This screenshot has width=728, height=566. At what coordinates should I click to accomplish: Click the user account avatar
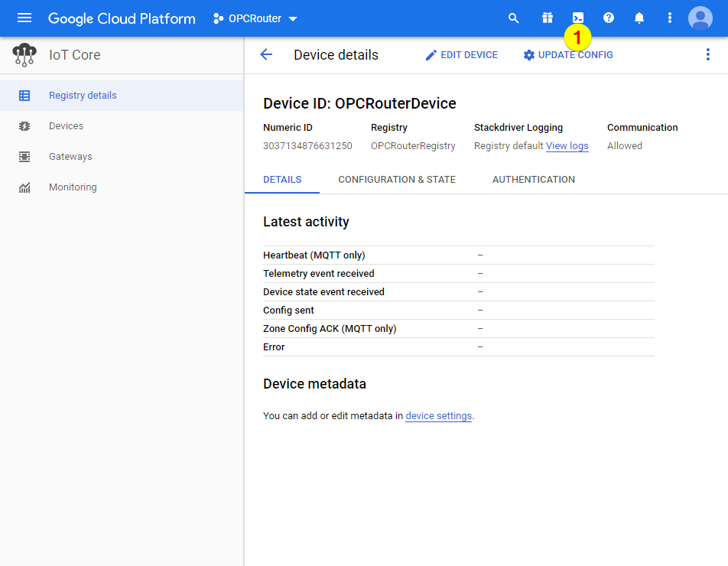coord(700,18)
